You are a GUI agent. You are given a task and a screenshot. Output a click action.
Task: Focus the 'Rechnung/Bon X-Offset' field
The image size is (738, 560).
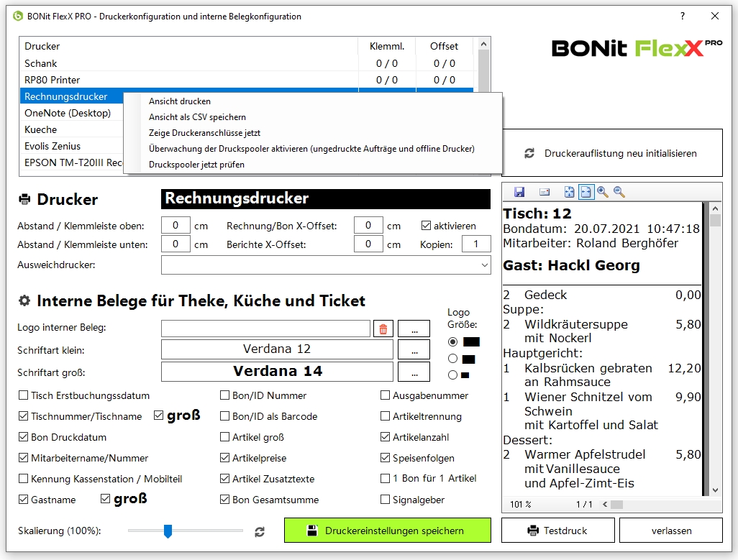368,226
